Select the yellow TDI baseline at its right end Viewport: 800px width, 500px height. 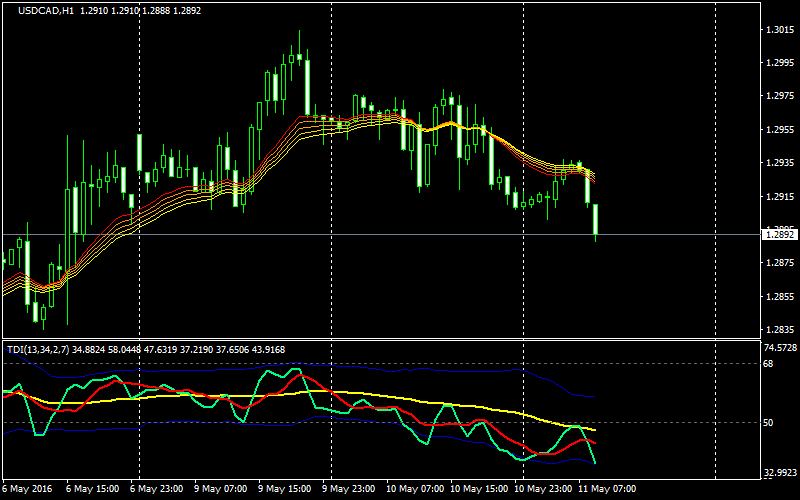594,430
